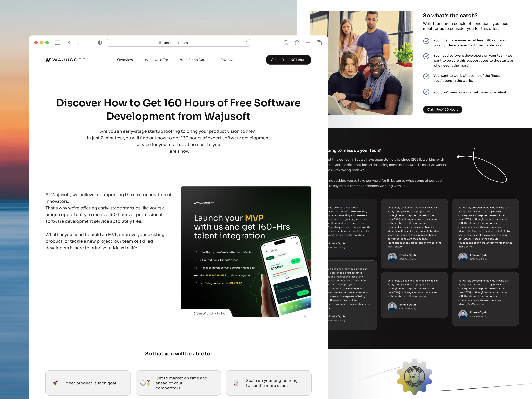Click the untitledui.com address field
Image resolution: width=532 pixels, height=399 pixels.
pos(176,43)
